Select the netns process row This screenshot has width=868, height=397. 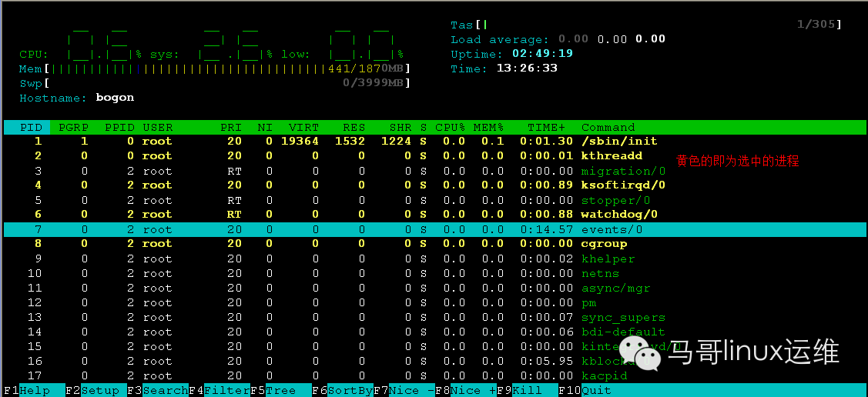[434, 273]
